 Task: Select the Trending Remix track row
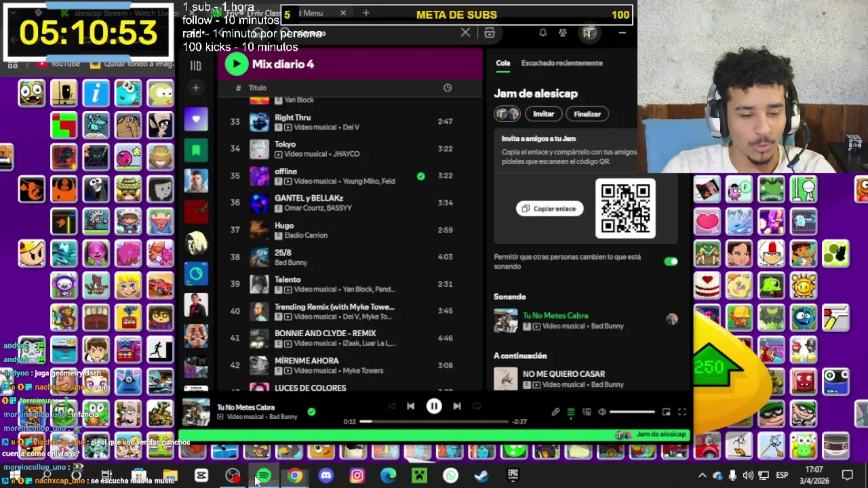[350, 311]
